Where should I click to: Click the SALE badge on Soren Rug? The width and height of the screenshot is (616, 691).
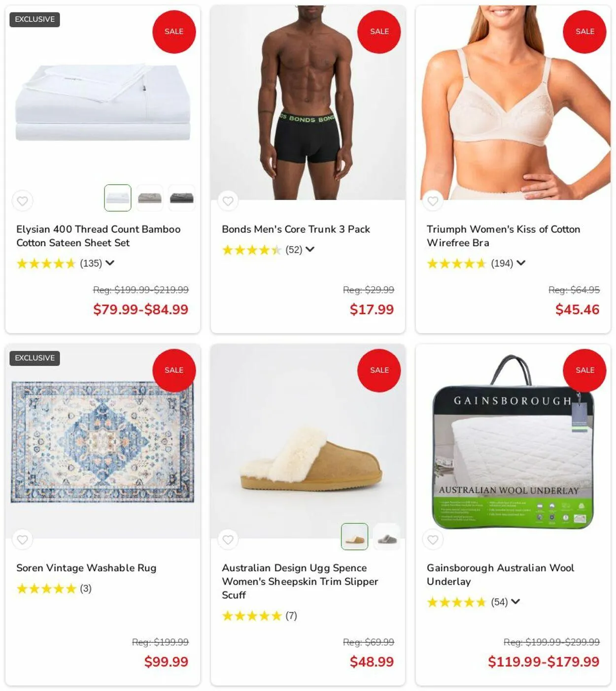click(174, 370)
